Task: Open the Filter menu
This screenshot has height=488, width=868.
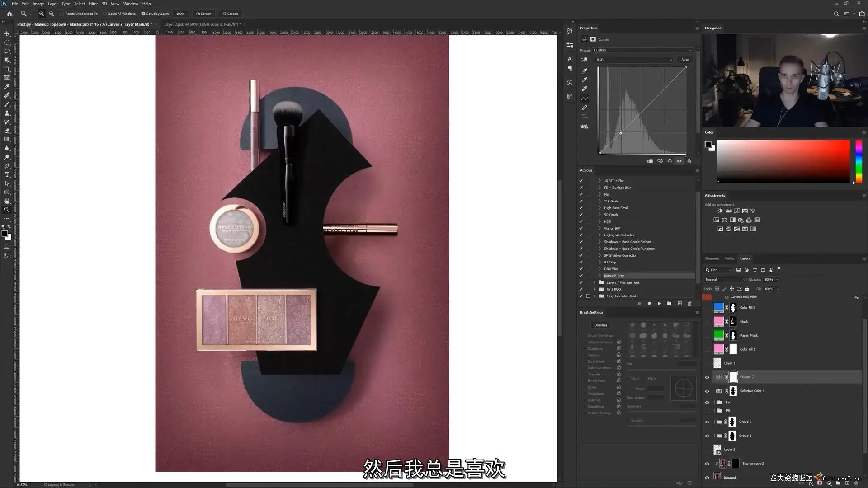Action: [x=93, y=4]
